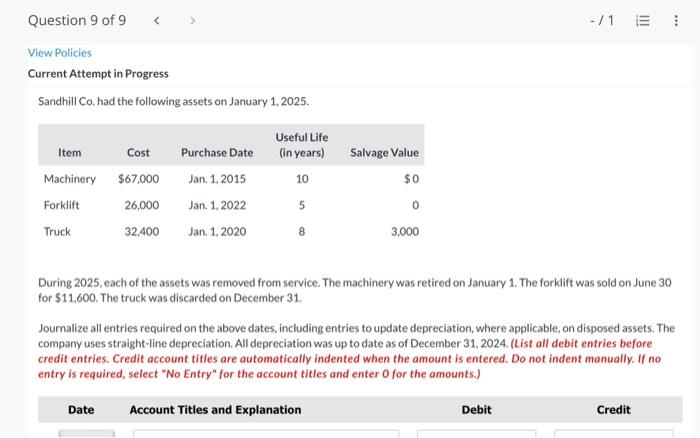Open the question list icon

point(642,21)
